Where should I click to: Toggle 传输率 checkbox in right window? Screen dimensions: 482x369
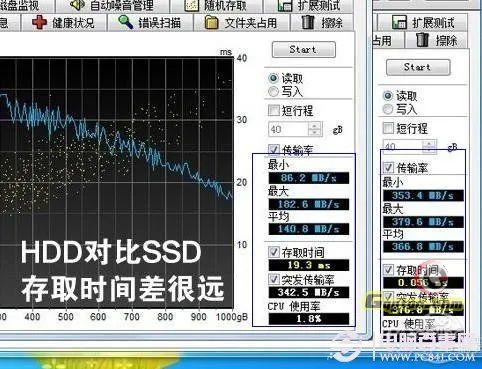tap(388, 167)
